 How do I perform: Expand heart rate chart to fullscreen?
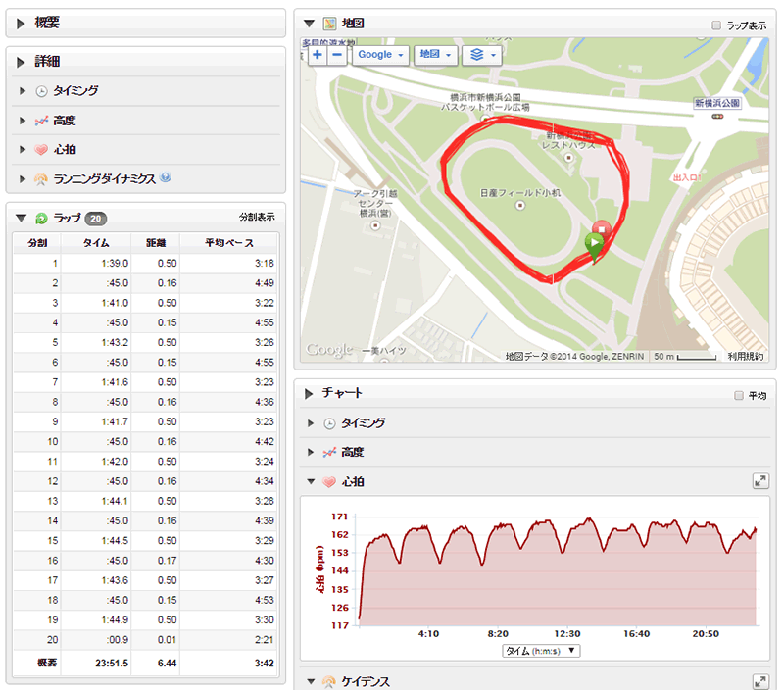click(759, 481)
